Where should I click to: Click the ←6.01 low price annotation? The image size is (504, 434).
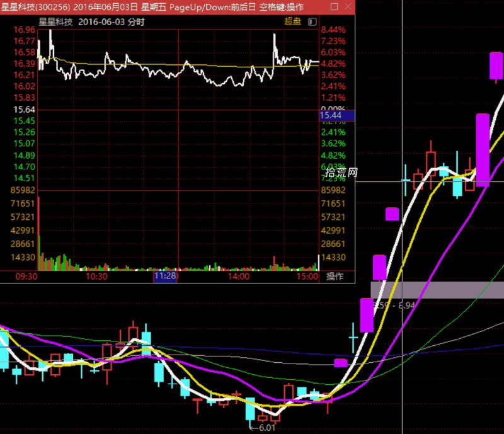(x=263, y=428)
